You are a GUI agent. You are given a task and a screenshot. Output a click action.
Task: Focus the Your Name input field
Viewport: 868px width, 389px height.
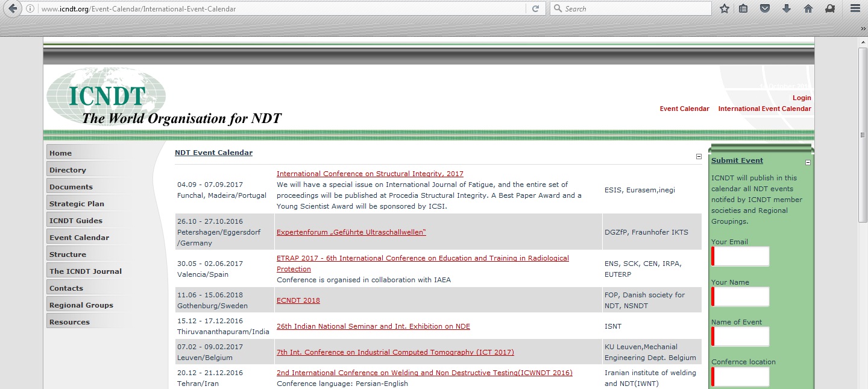(x=740, y=297)
